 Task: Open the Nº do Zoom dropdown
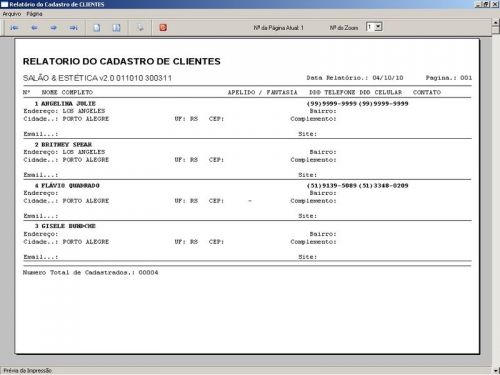(378, 27)
